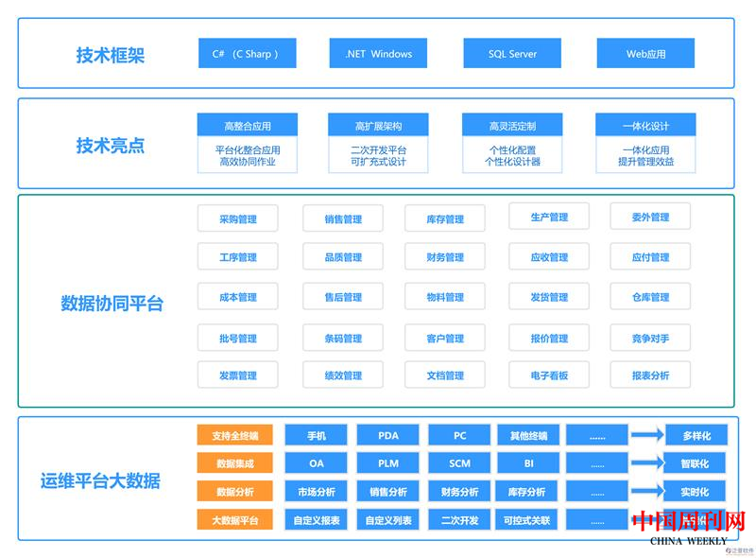Click the 数据协同平台 section title

pyautogui.click(x=112, y=304)
